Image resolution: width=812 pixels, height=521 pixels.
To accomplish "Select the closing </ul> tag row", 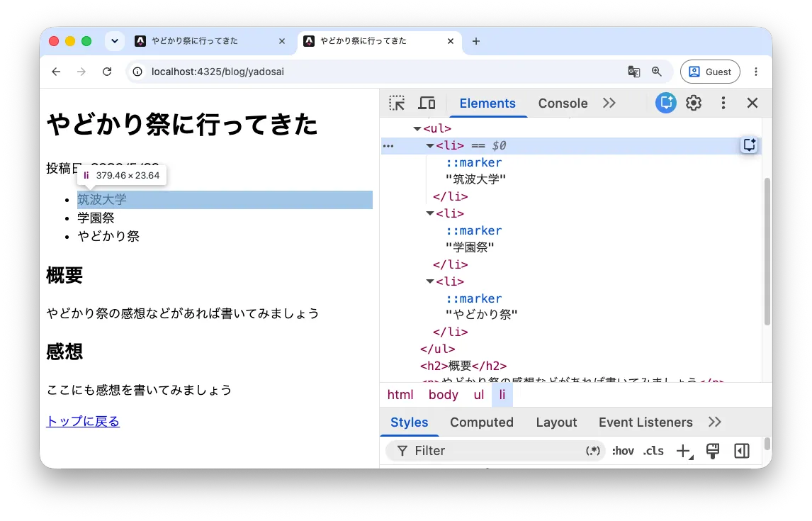I will click(438, 349).
